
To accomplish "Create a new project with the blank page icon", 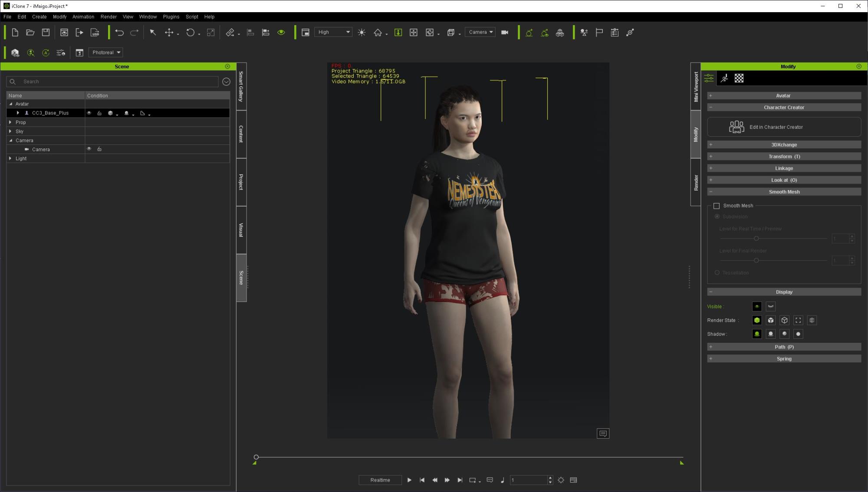I will 15,33.
